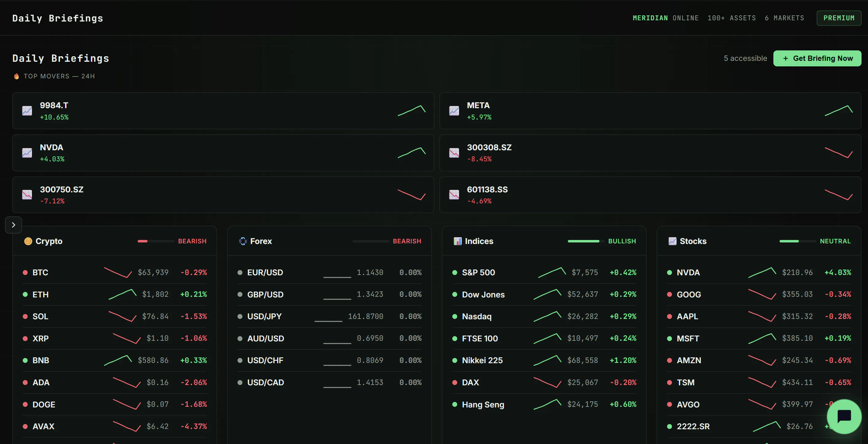Image resolution: width=868 pixels, height=444 pixels.
Task: Open the AAPL stock row
Action: 759,316
